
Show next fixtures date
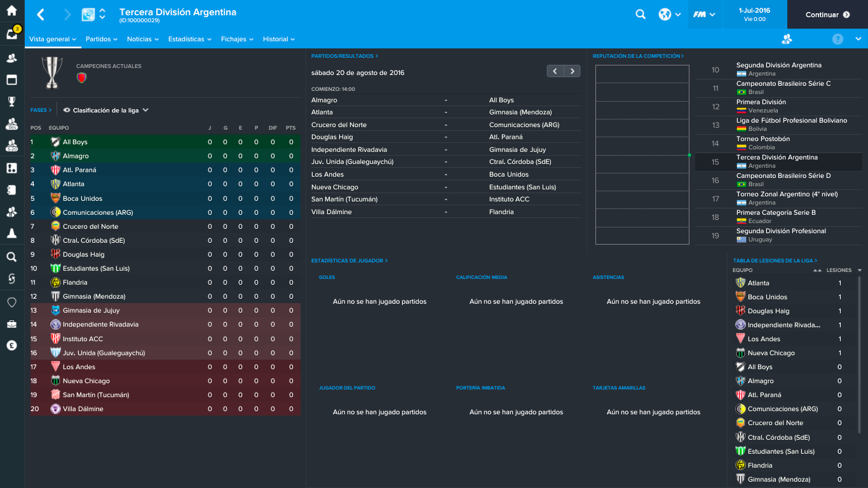(572, 71)
